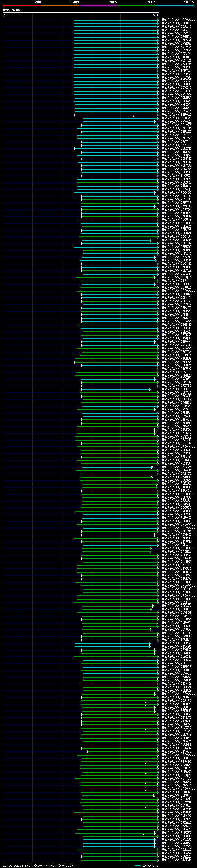Select hit label UniRef100_P51978
This screenshot has height=868, width=197.
click(177, 125)
